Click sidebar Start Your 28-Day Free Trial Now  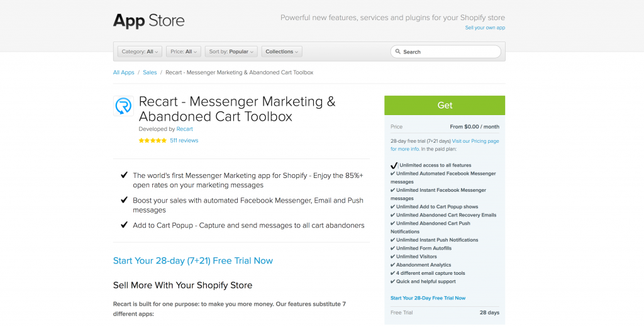pyautogui.click(x=428, y=298)
